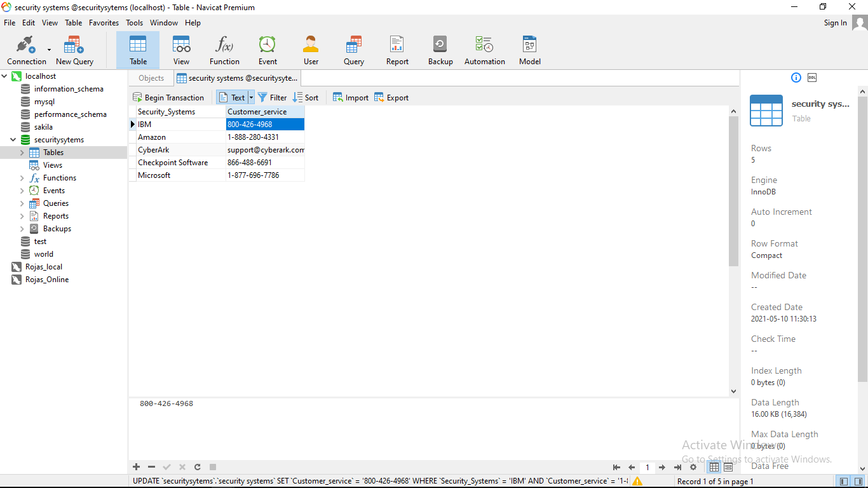Switch to grid view toggle
The height and width of the screenshot is (488, 868).
[714, 467]
